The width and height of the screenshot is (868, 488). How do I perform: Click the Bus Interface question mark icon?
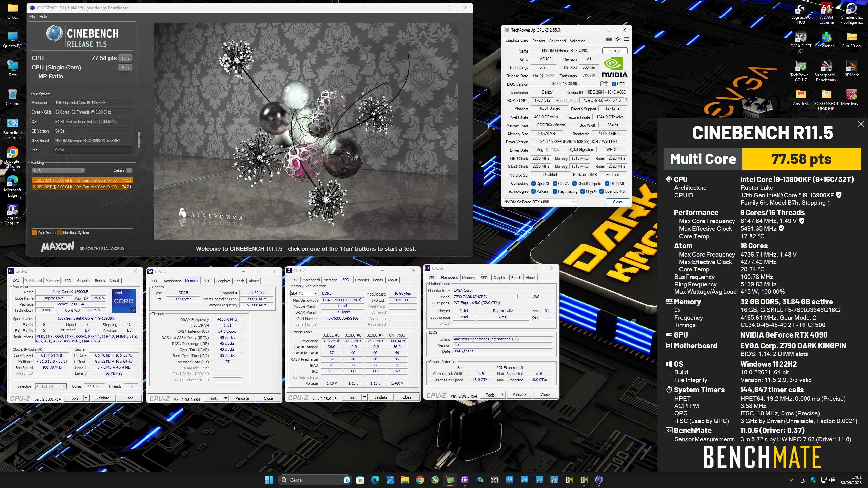pos(626,100)
